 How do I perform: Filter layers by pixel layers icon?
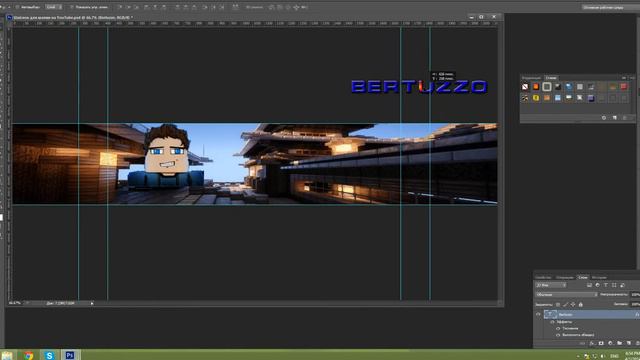[589, 285]
